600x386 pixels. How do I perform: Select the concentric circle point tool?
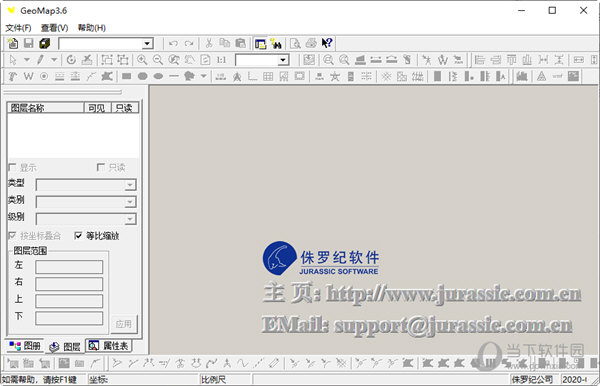pyautogui.click(x=44, y=76)
